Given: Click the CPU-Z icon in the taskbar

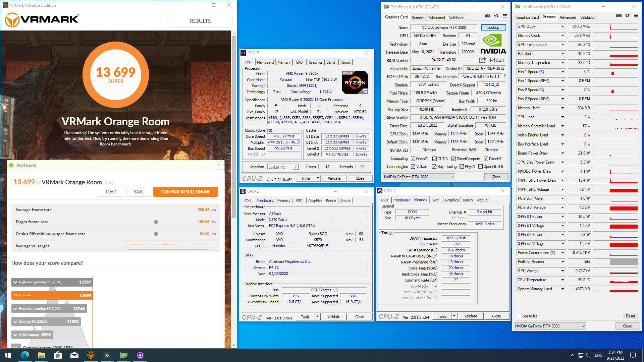Looking at the screenshot, I should pyautogui.click(x=140, y=355).
